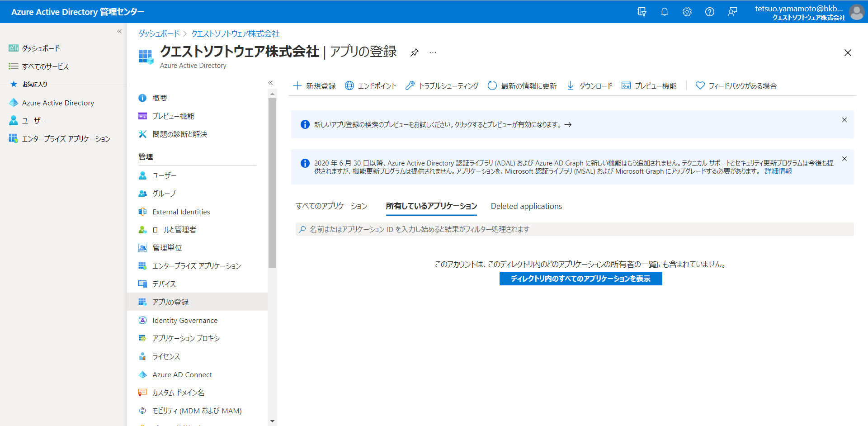The width and height of the screenshot is (868, 426).
Task: Select アプリの登録 in the resource menu
Action: (x=197, y=302)
